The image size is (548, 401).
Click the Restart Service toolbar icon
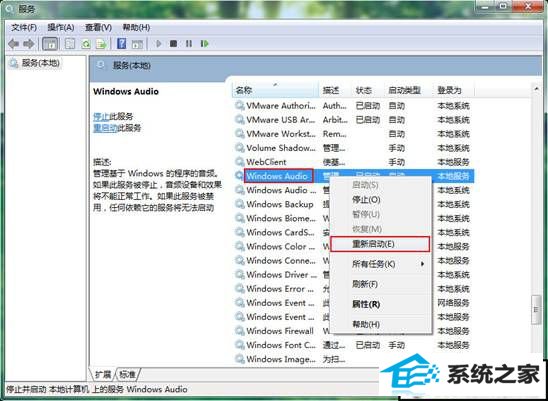pyautogui.click(x=204, y=44)
